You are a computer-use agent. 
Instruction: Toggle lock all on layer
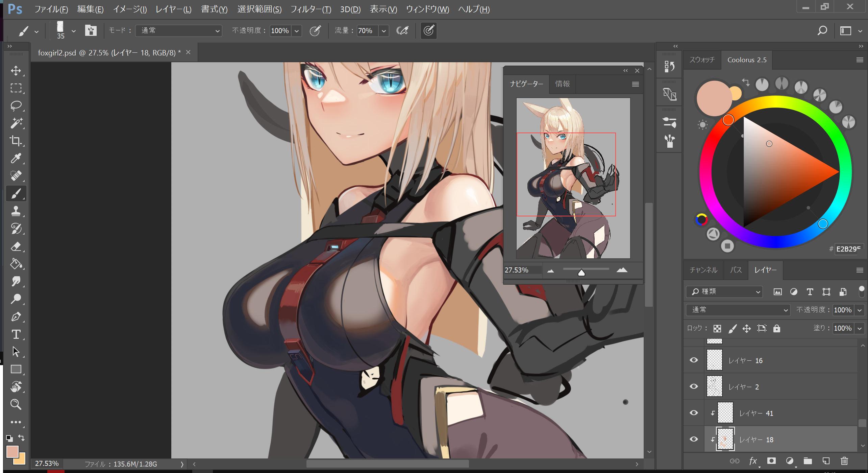coord(776,328)
